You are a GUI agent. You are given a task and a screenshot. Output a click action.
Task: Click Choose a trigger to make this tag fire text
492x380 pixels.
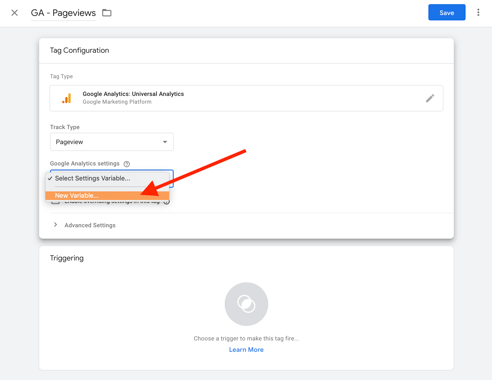click(x=246, y=338)
